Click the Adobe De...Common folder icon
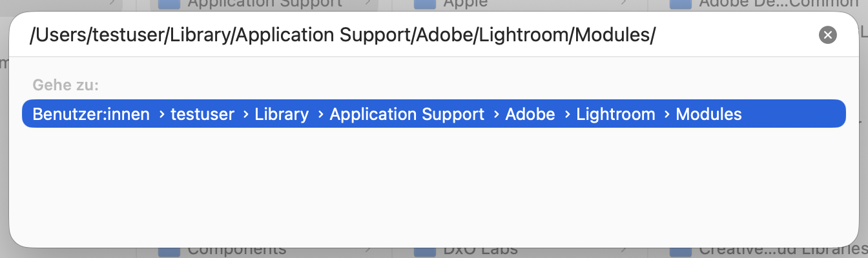The height and width of the screenshot is (258, 868). (x=680, y=5)
